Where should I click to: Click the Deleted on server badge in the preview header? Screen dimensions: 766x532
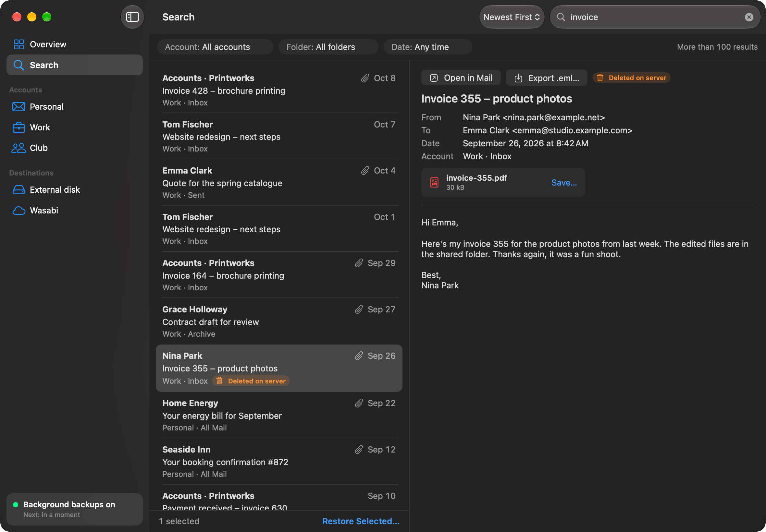point(631,78)
